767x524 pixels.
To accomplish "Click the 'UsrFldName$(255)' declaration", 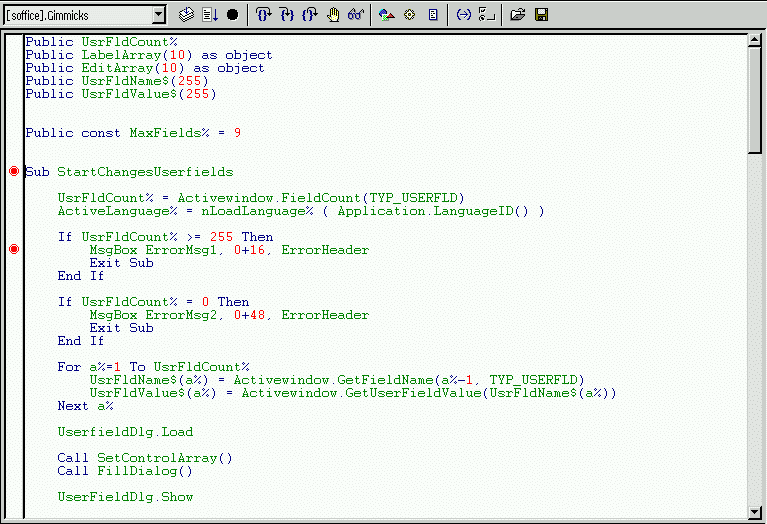I will coord(145,81).
